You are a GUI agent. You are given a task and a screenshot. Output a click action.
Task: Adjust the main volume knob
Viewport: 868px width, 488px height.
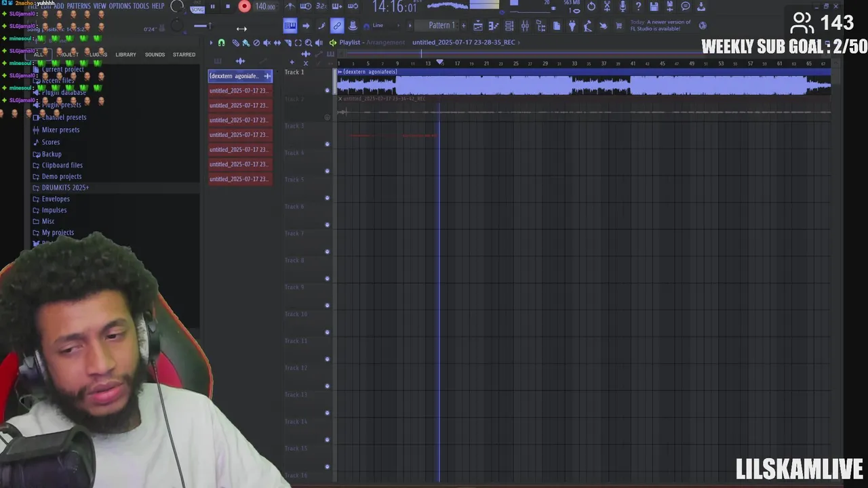click(176, 6)
